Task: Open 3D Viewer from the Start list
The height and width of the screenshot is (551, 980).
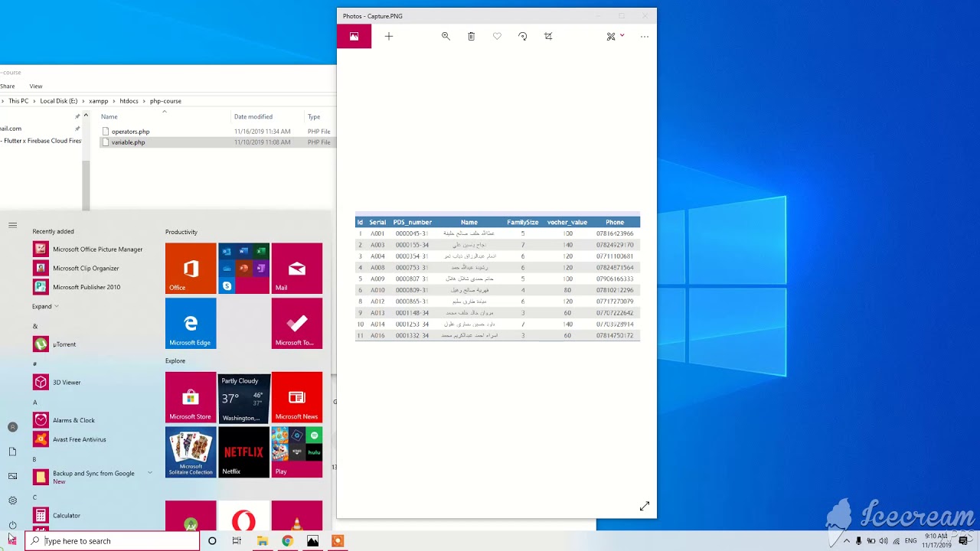Action: (57, 382)
